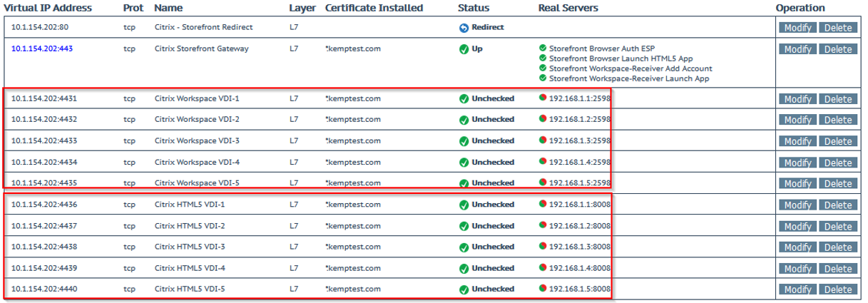This screenshot has width=868, height=303.
Task: Click the Operation column header
Action: [x=800, y=8]
